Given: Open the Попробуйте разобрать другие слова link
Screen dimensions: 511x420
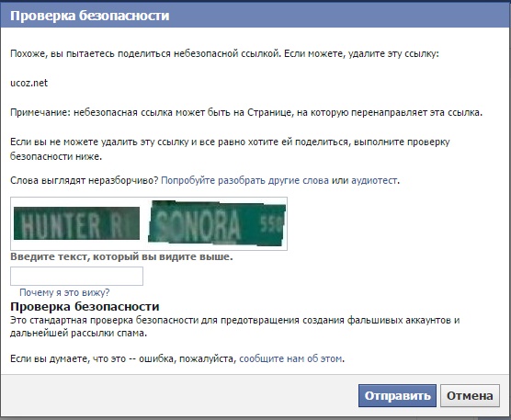Looking at the screenshot, I should [244, 180].
